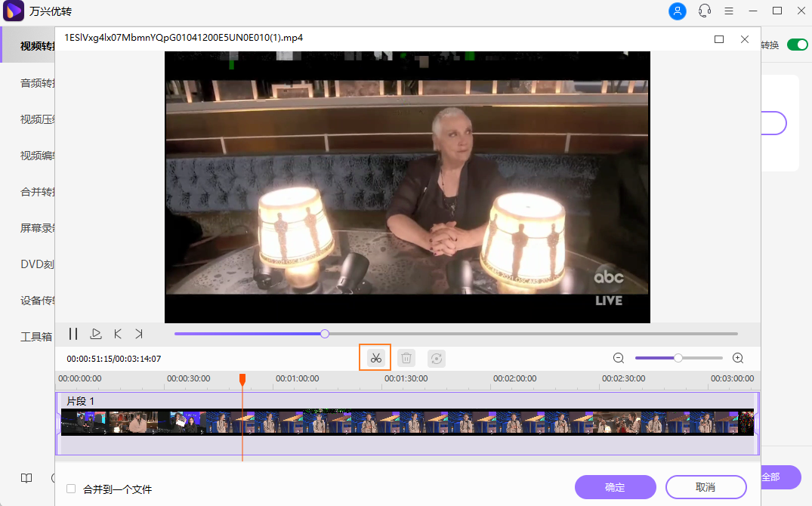The width and height of the screenshot is (812, 506).
Task: Select 片段 1 clip thumbnail strip
Action: (408, 422)
